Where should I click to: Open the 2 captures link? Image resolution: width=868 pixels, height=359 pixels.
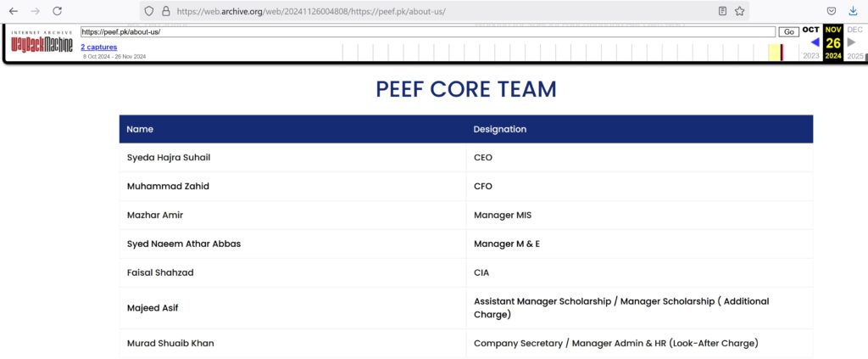[x=98, y=47]
